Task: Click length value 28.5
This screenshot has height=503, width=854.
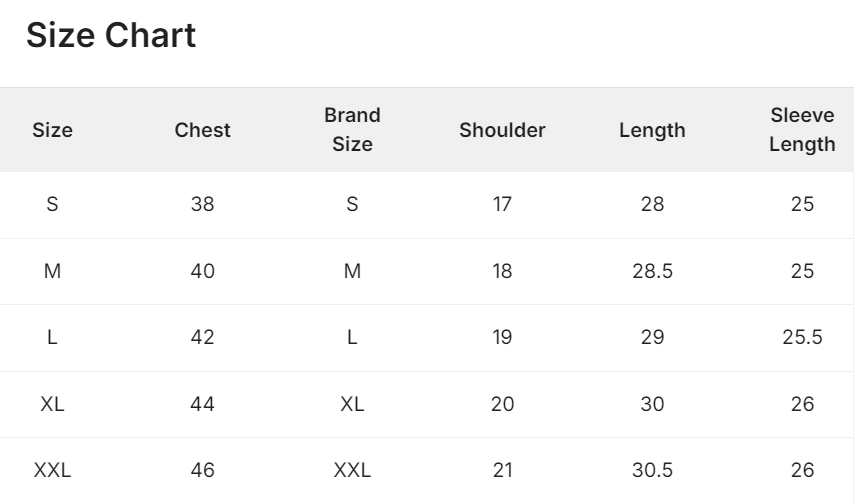Action: (652, 271)
